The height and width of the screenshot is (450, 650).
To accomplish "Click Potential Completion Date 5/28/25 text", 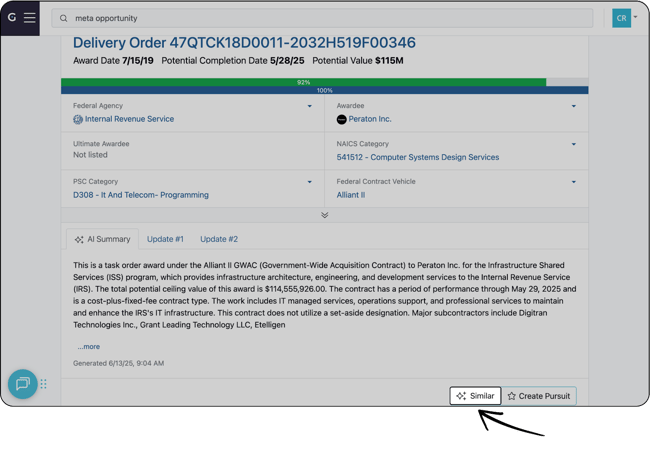I will point(233,60).
